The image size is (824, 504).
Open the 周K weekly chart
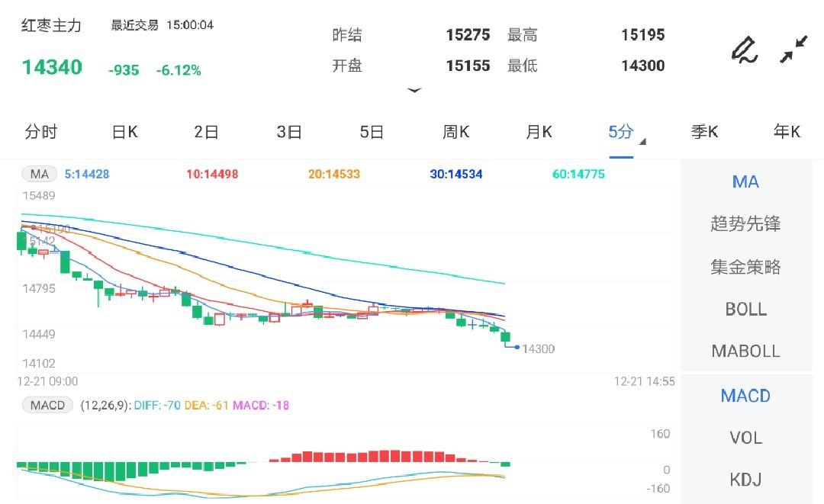(455, 131)
